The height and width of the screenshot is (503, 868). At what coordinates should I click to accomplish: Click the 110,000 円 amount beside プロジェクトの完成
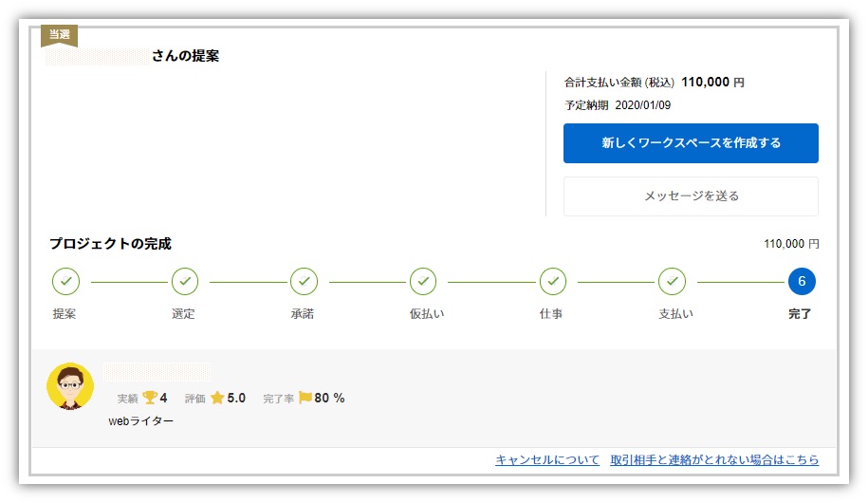[x=791, y=244]
